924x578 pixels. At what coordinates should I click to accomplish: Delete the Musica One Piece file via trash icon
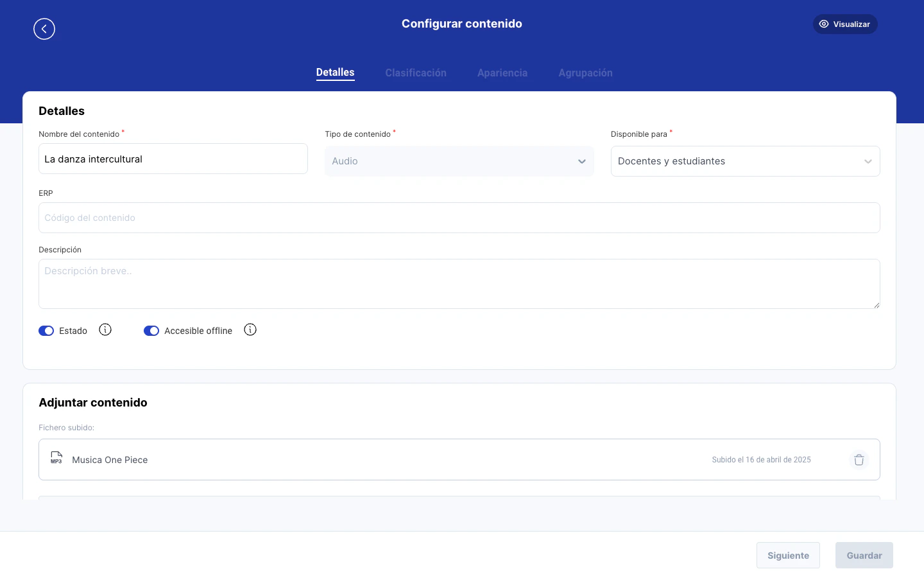pyautogui.click(x=859, y=460)
